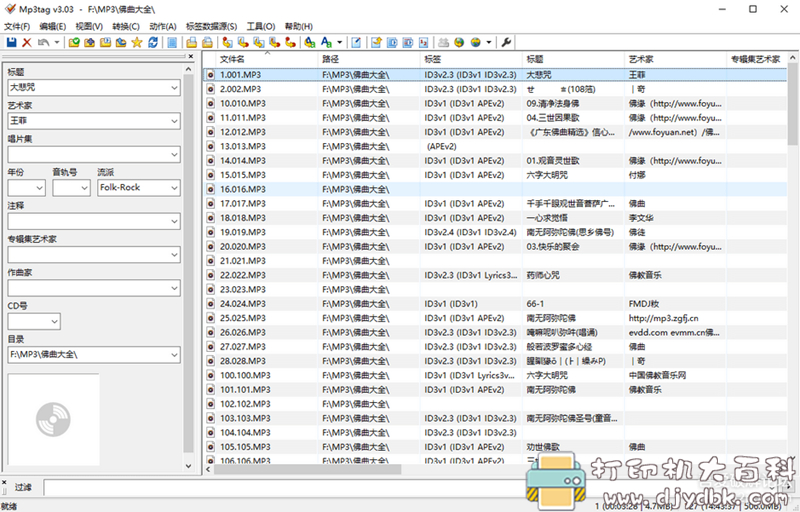Click the file list vertical scroll up arrow
This screenshot has width=800, height=512.
793,58
